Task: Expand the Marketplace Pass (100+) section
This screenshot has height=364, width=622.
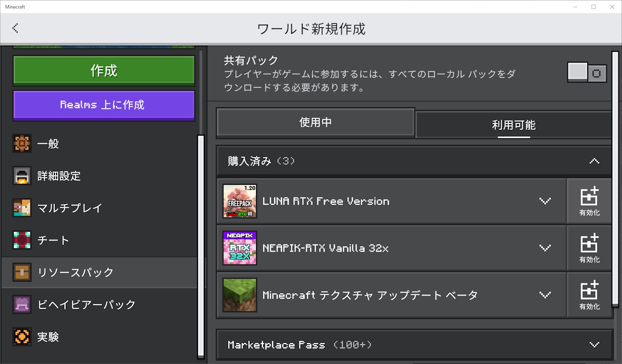Action: point(415,345)
